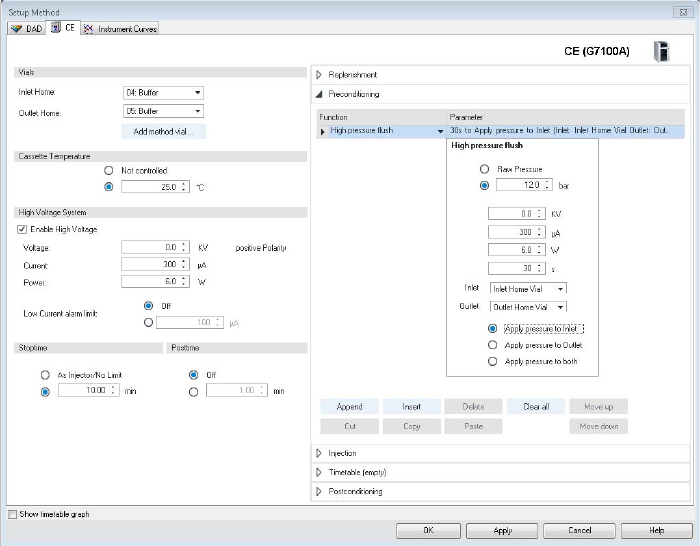Screen dimensions: 700x546
Task: Click the row selector arrow for flush row
Action: click(322, 132)
